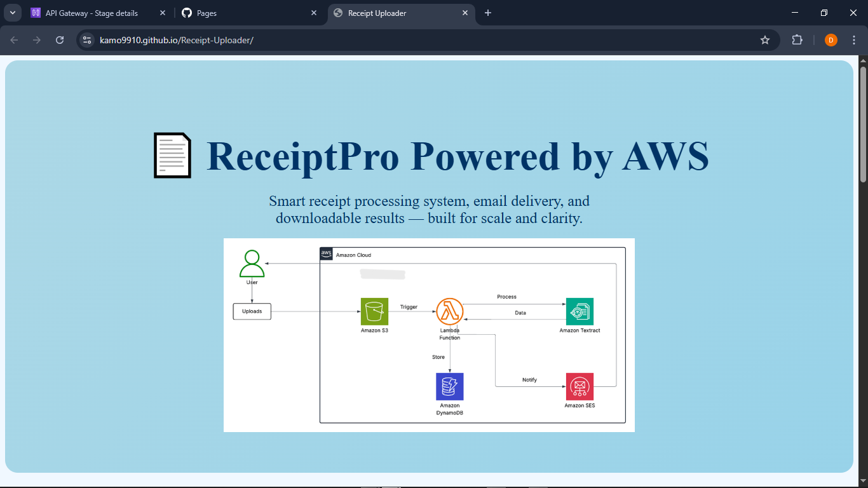868x488 pixels.
Task: Open the orange profile avatar menu
Action: [831, 40]
